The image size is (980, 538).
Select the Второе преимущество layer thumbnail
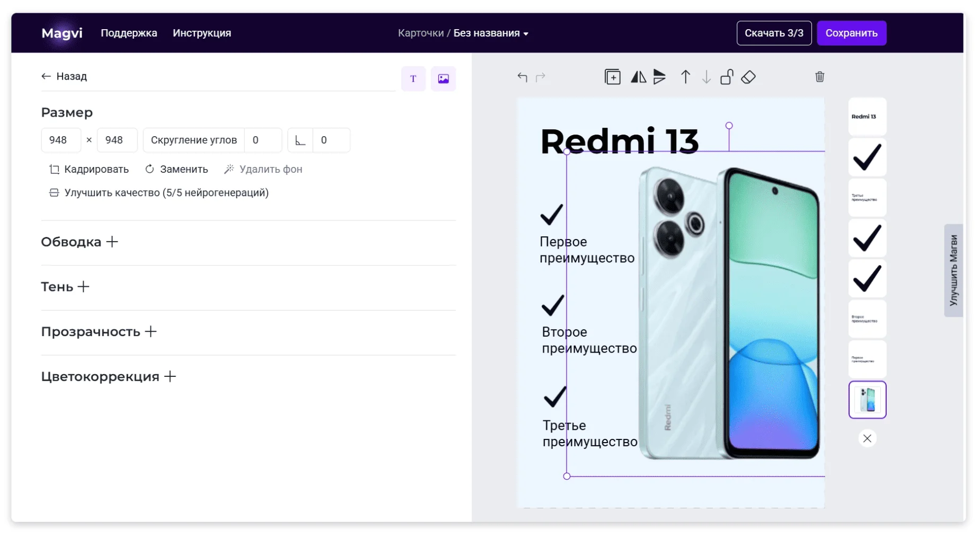[x=867, y=319]
